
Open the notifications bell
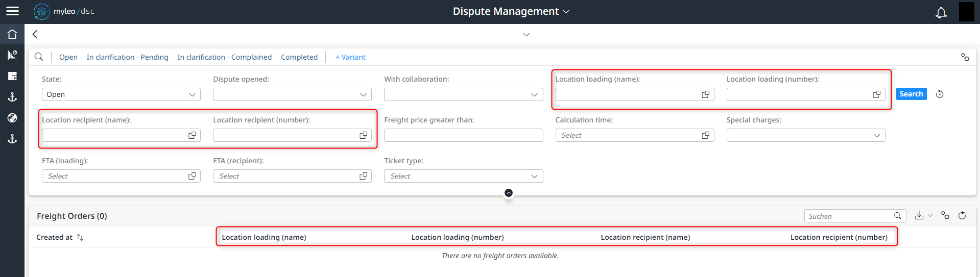[x=941, y=12]
